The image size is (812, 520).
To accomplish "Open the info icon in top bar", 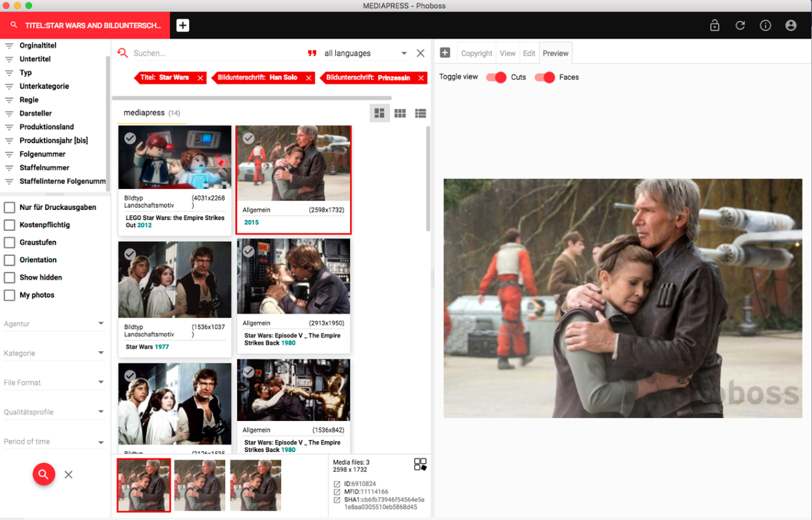I will point(766,26).
